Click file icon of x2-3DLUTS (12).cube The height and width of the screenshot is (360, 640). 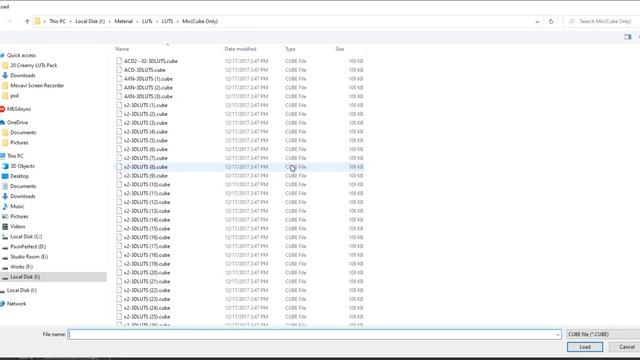(119, 202)
